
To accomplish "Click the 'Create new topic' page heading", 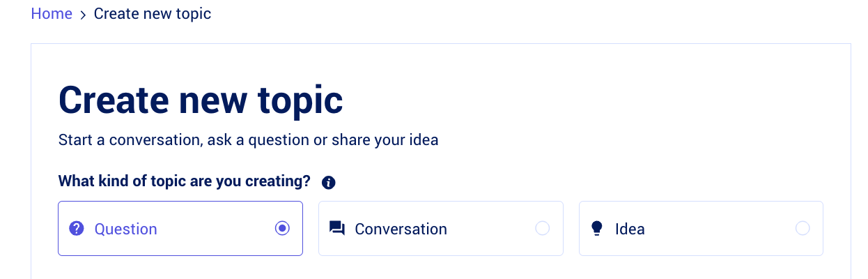I will click(x=201, y=100).
